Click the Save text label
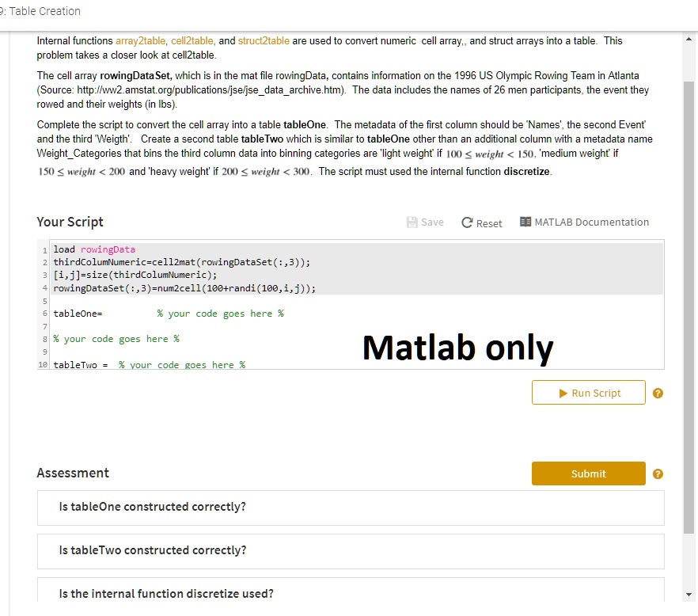Screen dimensions: 698x616 (x=432, y=222)
